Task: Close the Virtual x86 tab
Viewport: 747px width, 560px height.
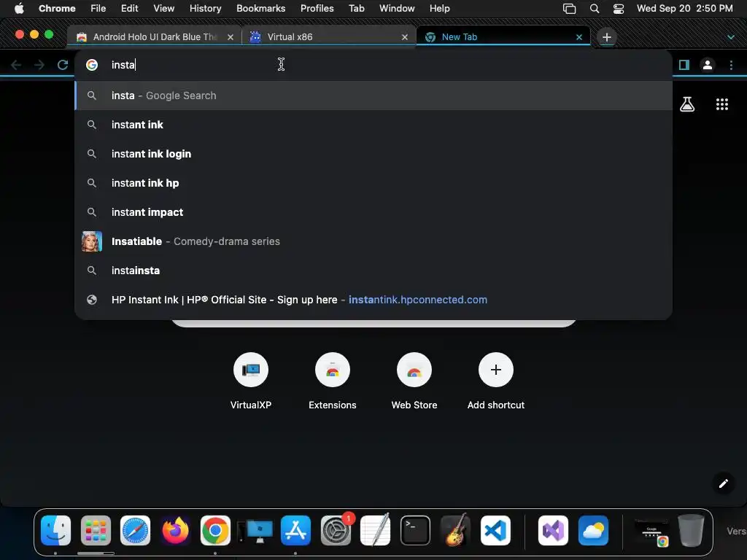Action: 404,37
